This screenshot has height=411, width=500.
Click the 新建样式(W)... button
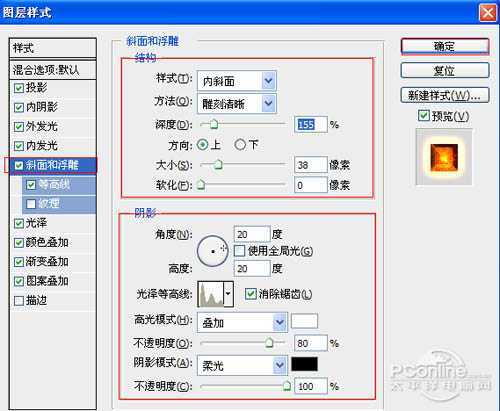tap(445, 95)
